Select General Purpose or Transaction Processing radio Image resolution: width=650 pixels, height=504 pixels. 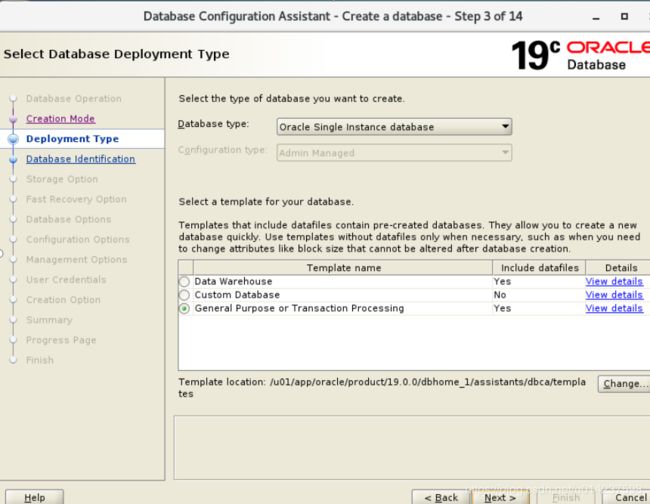tap(184, 309)
